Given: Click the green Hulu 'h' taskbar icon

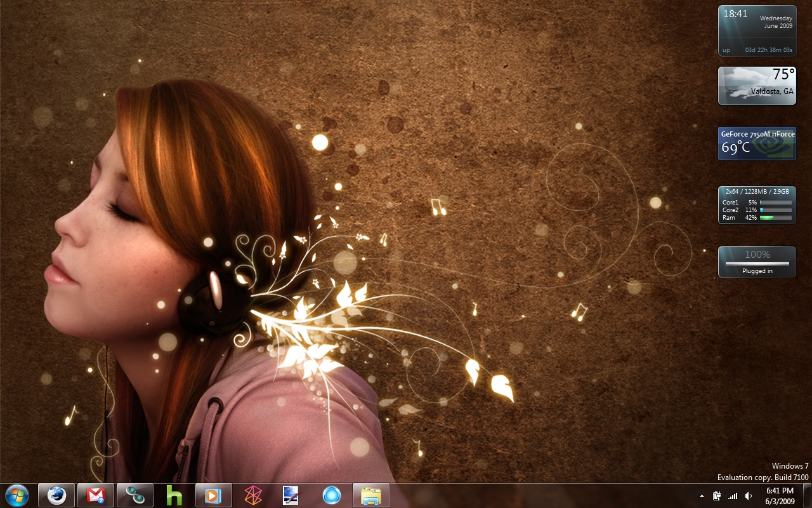Looking at the screenshot, I should 174,495.
